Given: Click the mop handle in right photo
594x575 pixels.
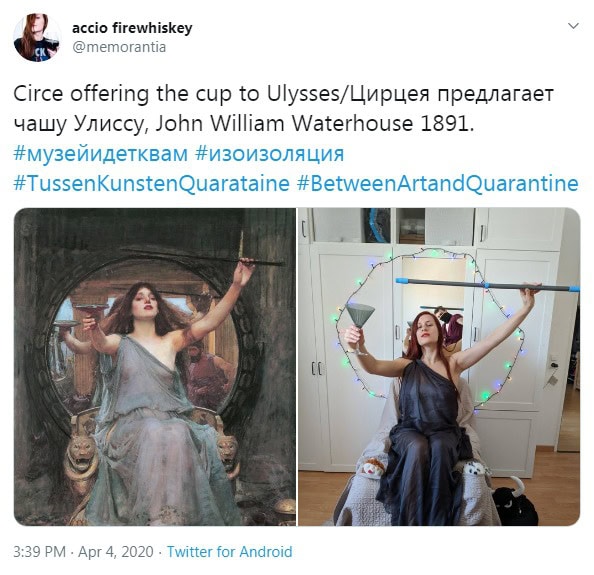Looking at the screenshot, I should click(488, 285).
